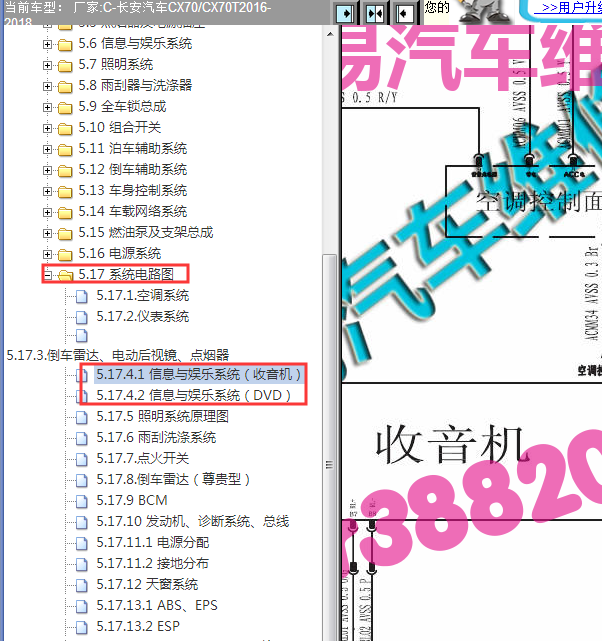602x641 pixels.
Task: Expand the 5.8 雨刮器与洗涤器 folder
Action: point(47,86)
